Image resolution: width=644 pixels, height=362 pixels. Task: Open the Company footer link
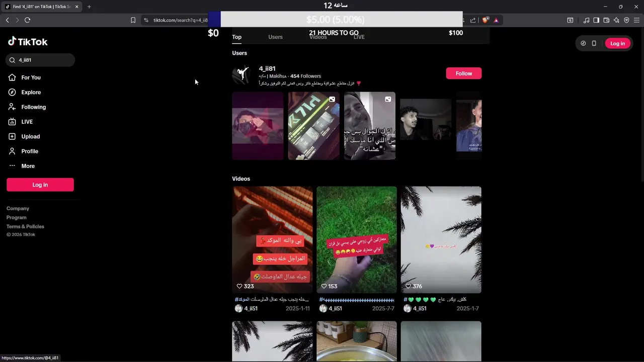point(18,209)
